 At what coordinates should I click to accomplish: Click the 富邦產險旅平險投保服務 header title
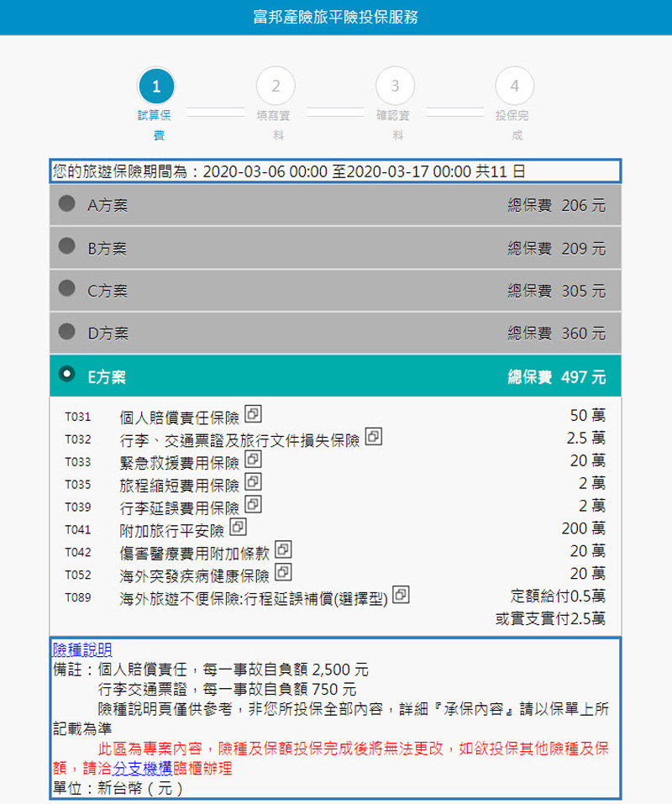(336, 17)
